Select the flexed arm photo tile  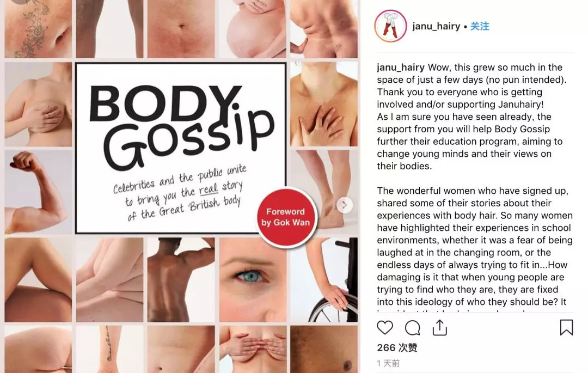coord(38,192)
